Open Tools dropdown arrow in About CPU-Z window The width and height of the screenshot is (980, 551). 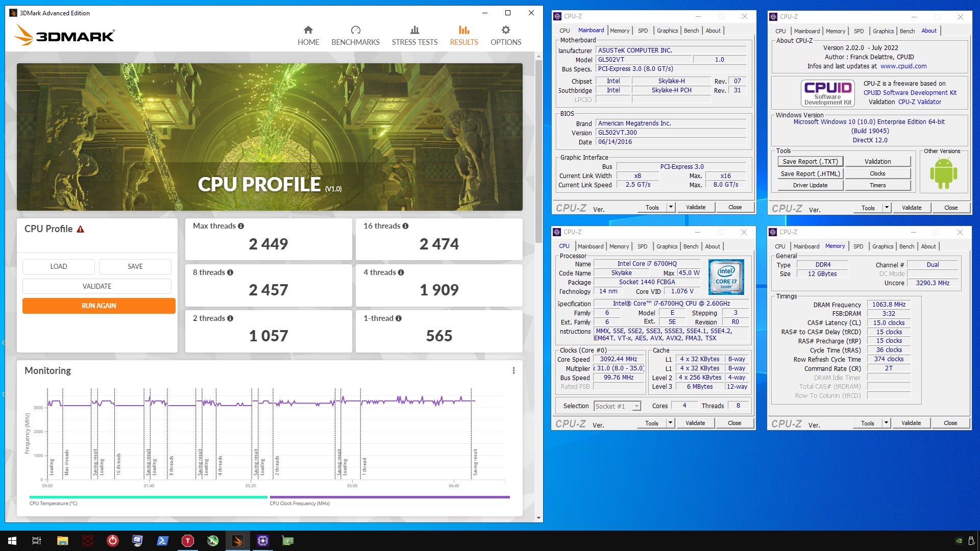pos(887,208)
